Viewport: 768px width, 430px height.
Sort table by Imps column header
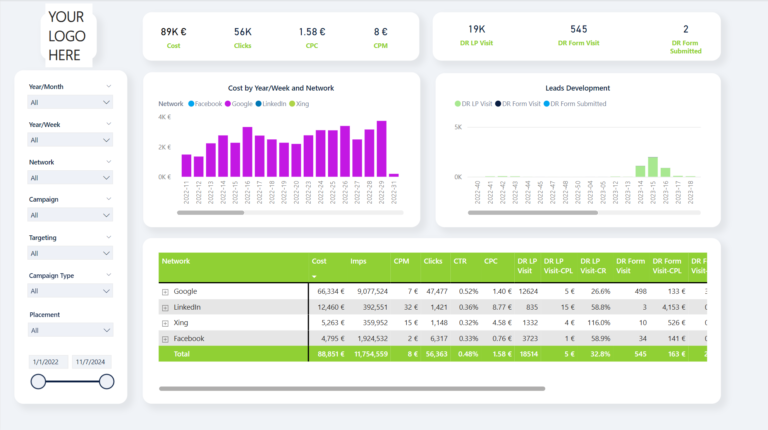[358, 261]
